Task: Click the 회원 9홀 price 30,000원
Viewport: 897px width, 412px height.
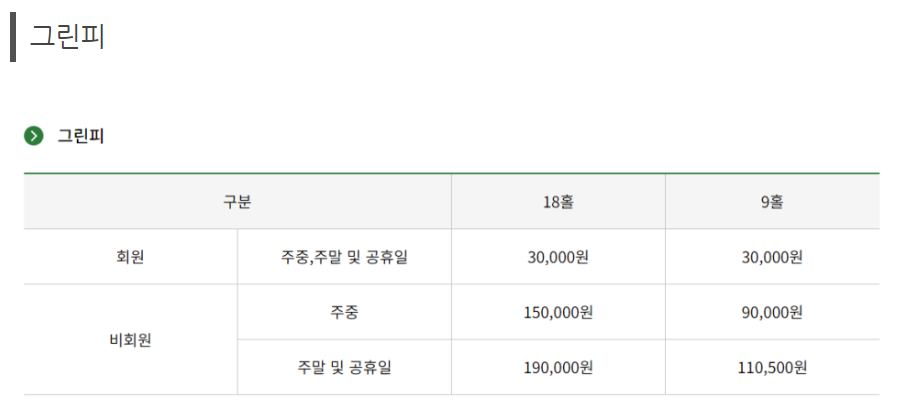Action: 771,257
